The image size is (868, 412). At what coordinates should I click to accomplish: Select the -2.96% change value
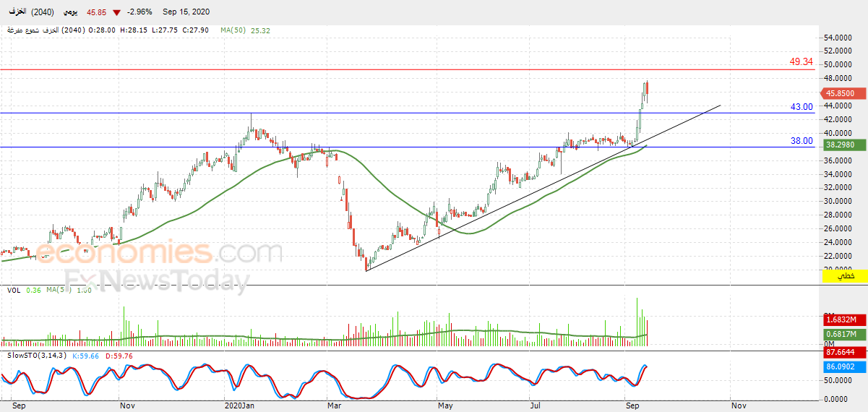click(139, 12)
